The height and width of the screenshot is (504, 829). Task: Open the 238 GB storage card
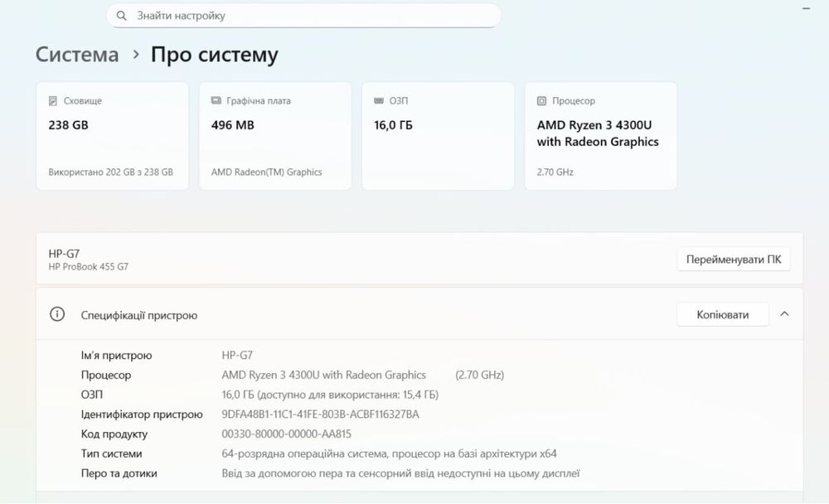tap(112, 135)
